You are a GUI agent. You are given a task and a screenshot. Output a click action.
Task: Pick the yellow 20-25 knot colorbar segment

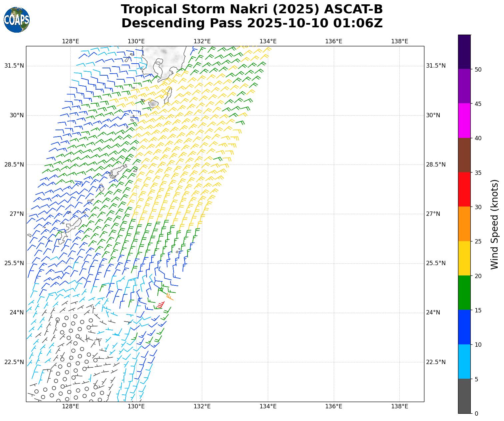click(x=464, y=258)
